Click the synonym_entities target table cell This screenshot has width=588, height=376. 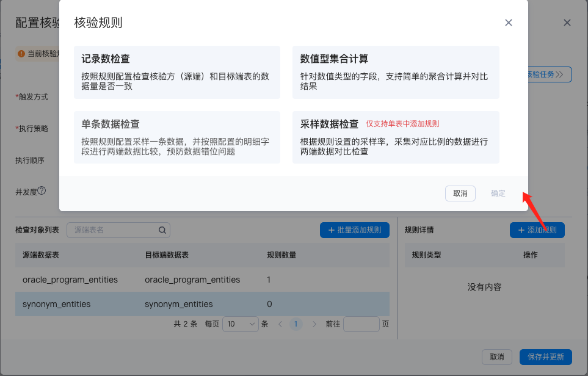point(178,304)
